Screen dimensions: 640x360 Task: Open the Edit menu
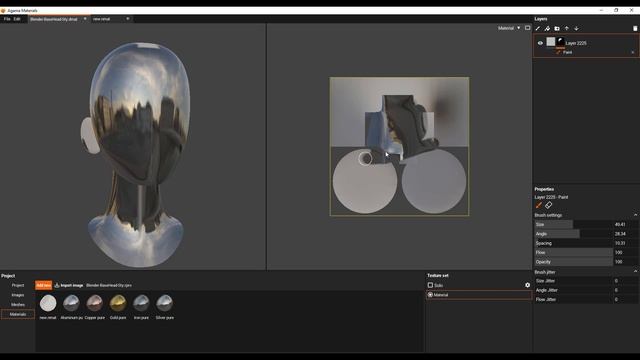point(17,19)
